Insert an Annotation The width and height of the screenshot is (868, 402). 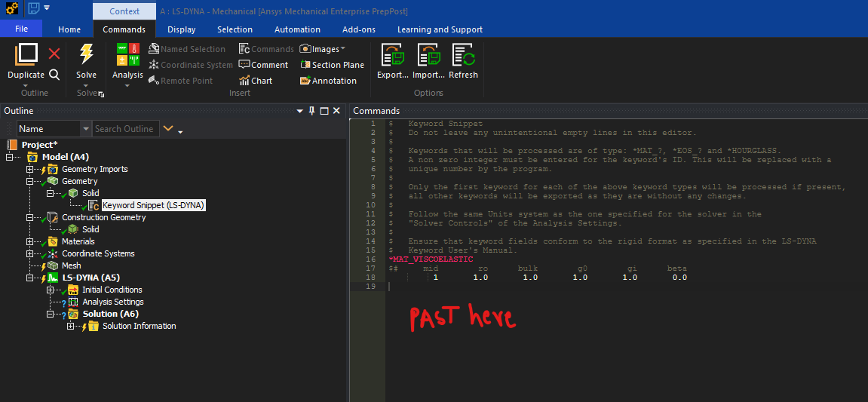click(328, 80)
